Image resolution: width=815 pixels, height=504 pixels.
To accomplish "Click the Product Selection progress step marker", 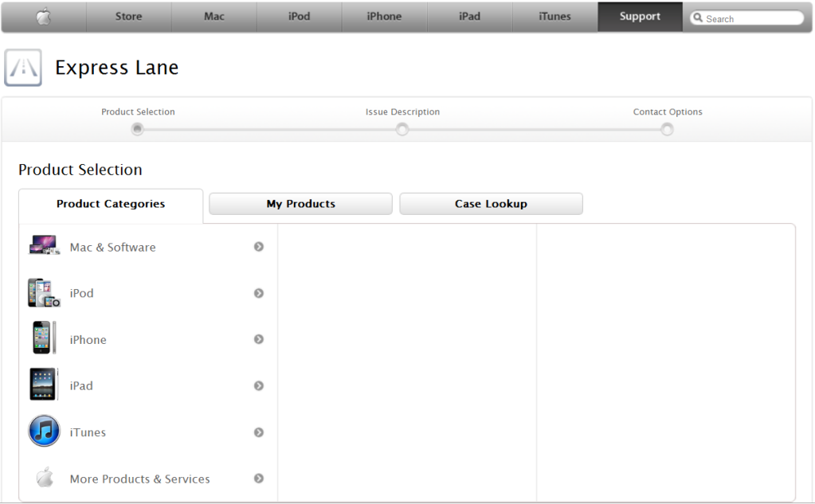I will click(137, 129).
